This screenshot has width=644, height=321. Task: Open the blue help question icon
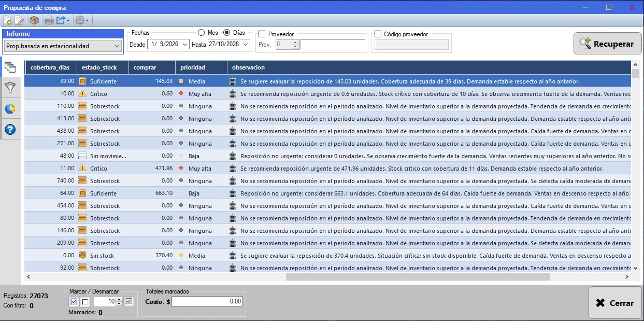(x=10, y=129)
